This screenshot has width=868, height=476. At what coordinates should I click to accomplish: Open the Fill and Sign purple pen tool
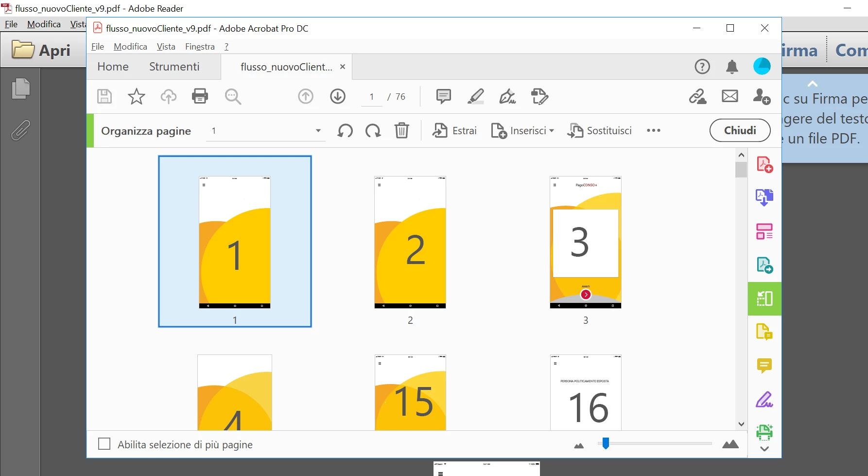764,400
